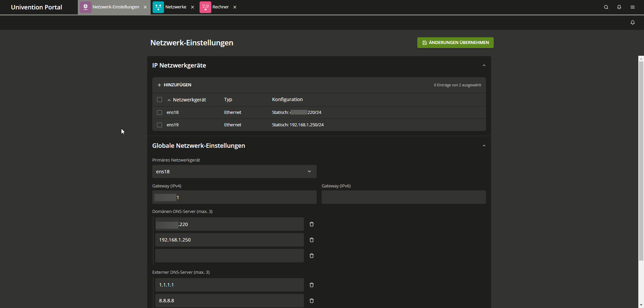The height and width of the screenshot is (308, 644).
Task: Click the Netzwerke tab icon
Action: [158, 7]
